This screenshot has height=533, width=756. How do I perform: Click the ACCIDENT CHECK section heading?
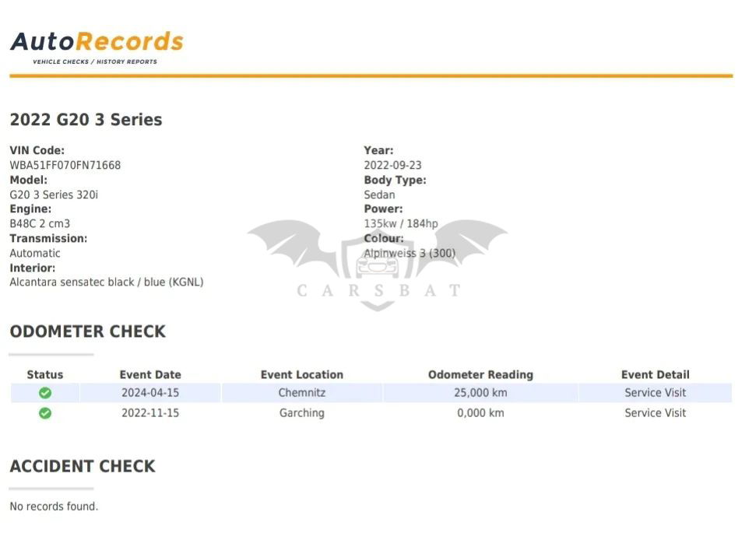click(82, 466)
